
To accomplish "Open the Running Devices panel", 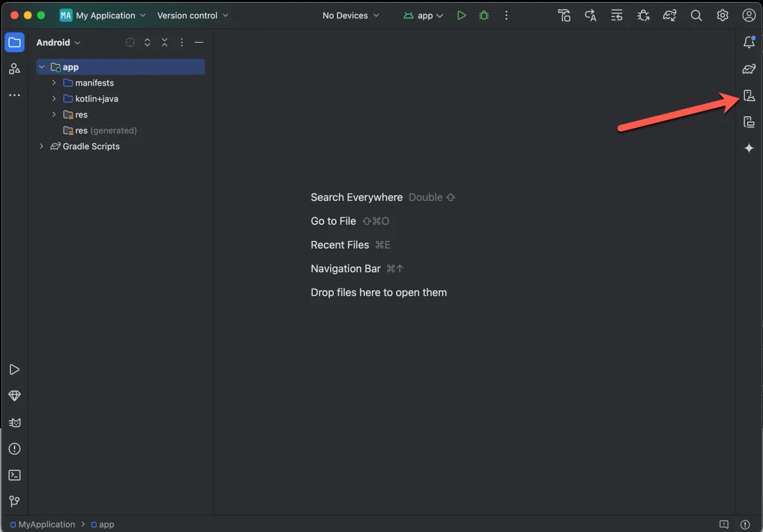I will (x=749, y=122).
